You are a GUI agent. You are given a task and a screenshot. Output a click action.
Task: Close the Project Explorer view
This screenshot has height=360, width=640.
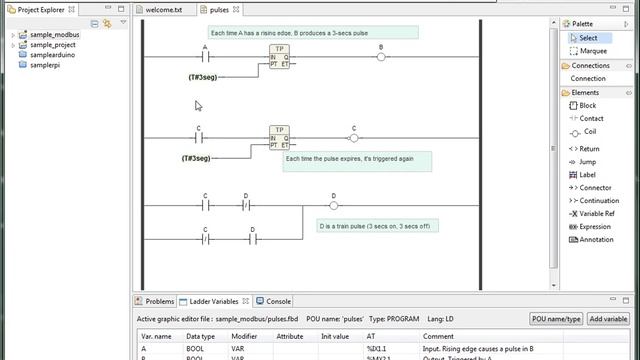[x=71, y=9]
